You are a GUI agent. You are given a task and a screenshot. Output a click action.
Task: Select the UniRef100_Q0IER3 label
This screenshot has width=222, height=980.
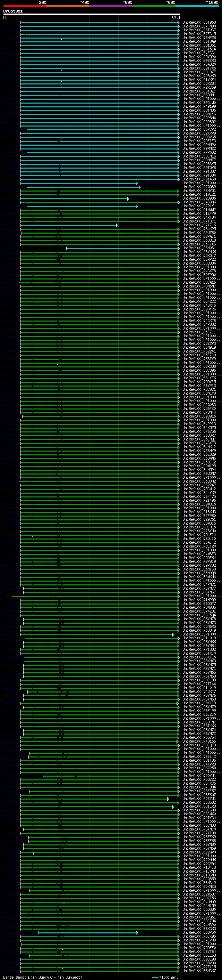pyautogui.click(x=199, y=806)
